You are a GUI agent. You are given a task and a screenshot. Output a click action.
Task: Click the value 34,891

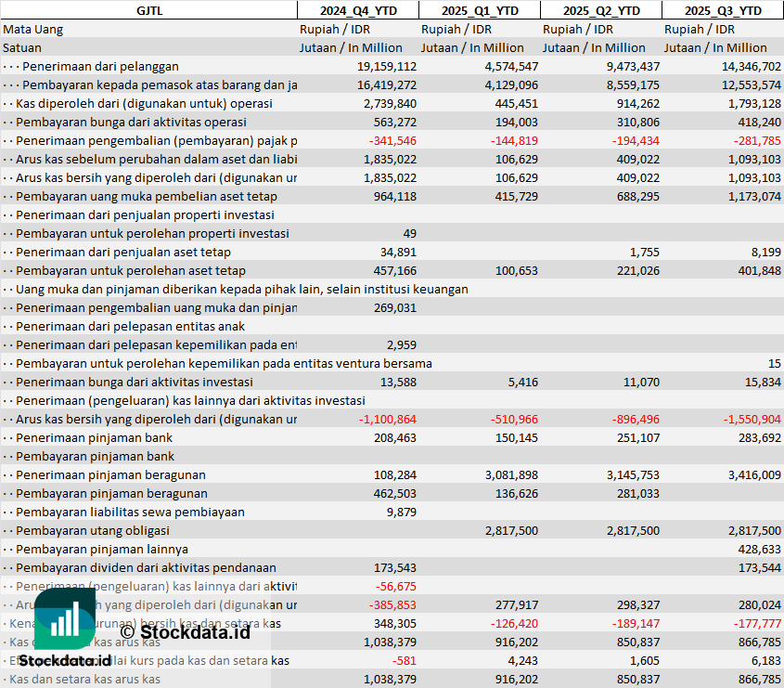(x=398, y=253)
